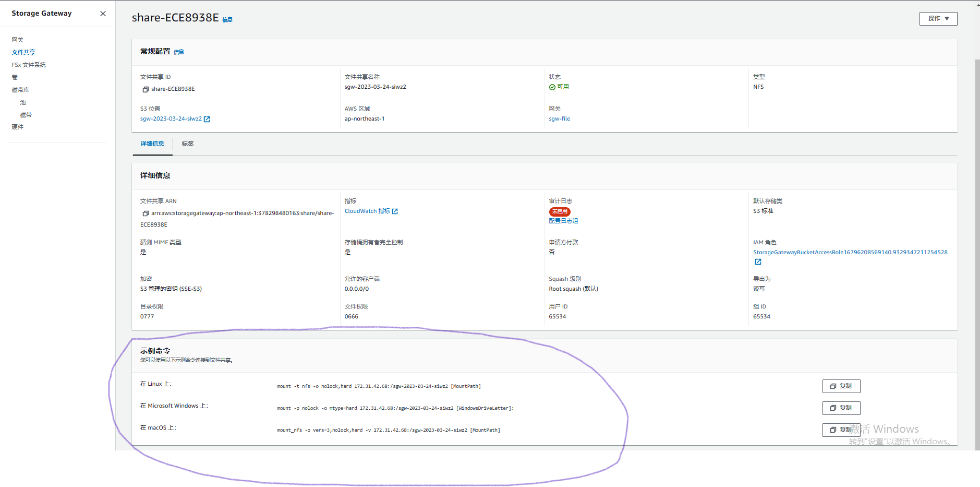980x487 pixels.
Task: Go to FSx 文件系统 in sidebar
Action: [29, 65]
